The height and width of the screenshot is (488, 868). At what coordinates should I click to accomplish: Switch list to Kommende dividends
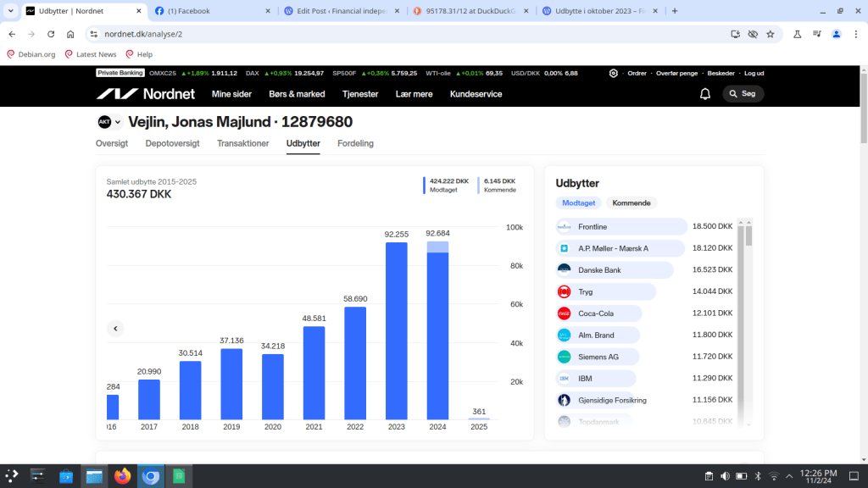(631, 203)
